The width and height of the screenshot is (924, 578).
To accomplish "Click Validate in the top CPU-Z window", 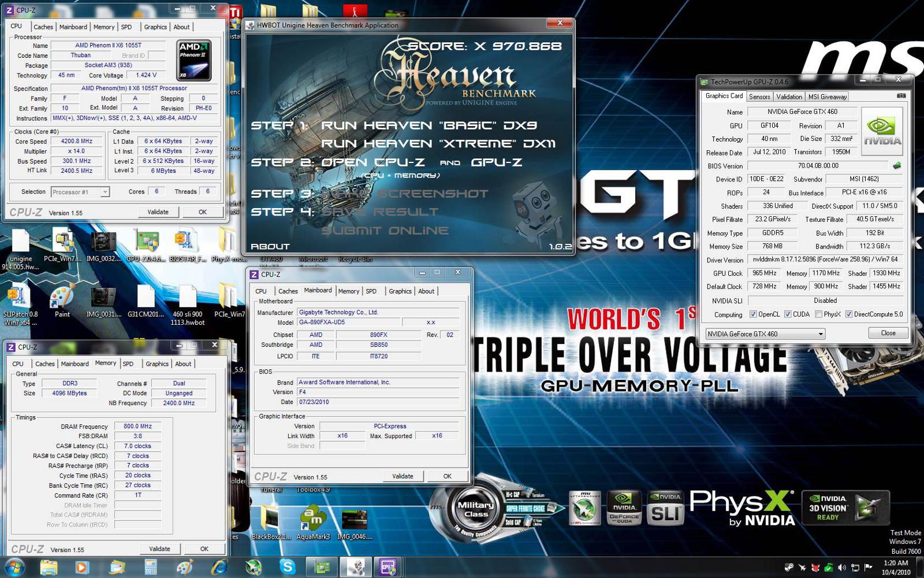I will 158,212.
